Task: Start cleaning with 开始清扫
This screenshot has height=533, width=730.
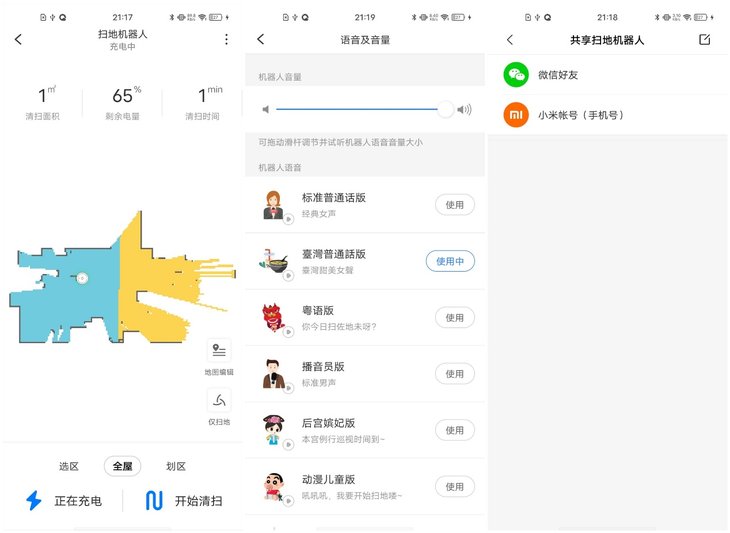Action: [183, 501]
